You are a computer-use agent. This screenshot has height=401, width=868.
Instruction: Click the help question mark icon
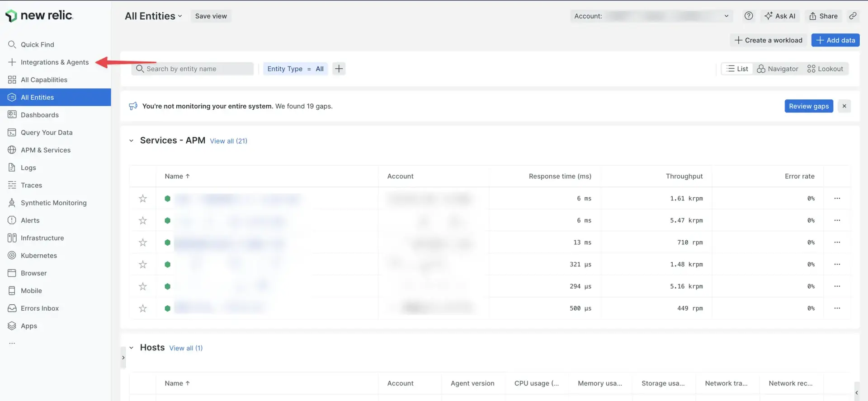click(749, 16)
